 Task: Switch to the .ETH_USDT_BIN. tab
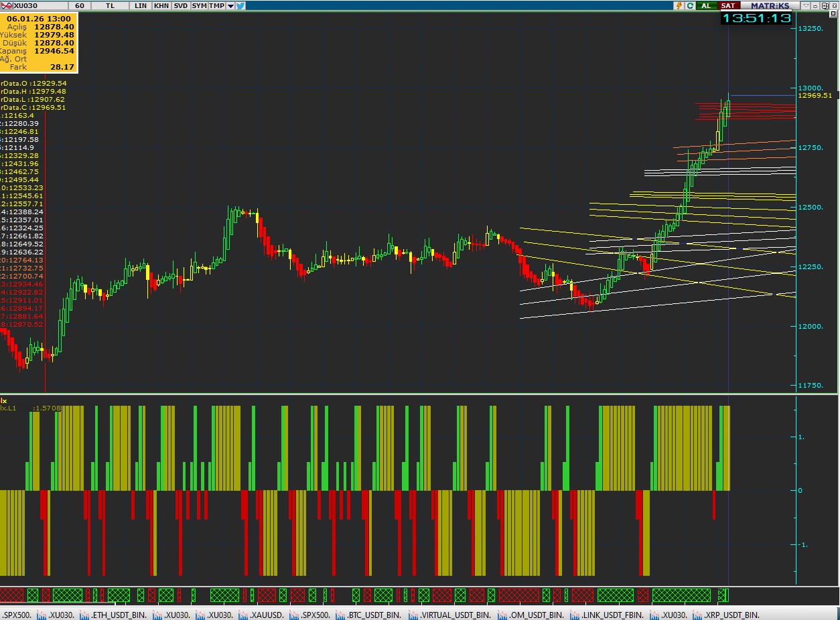(x=113, y=615)
